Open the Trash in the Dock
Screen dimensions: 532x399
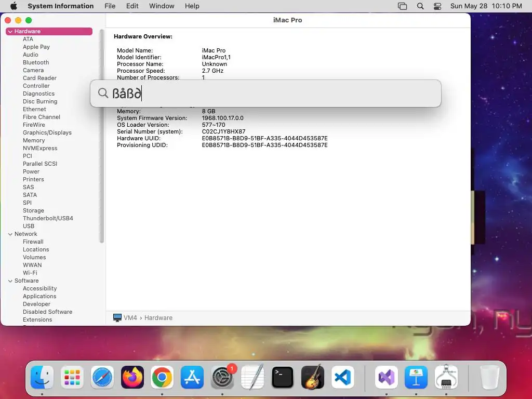pos(490,377)
